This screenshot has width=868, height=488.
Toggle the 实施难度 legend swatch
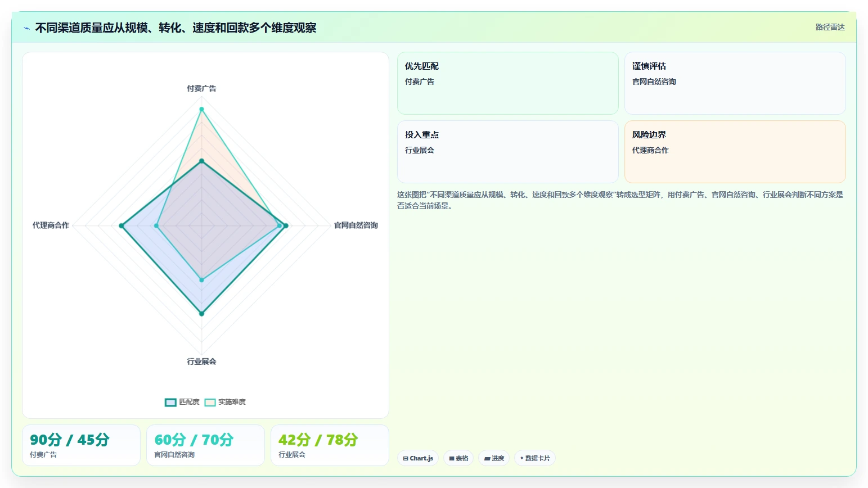click(x=210, y=402)
